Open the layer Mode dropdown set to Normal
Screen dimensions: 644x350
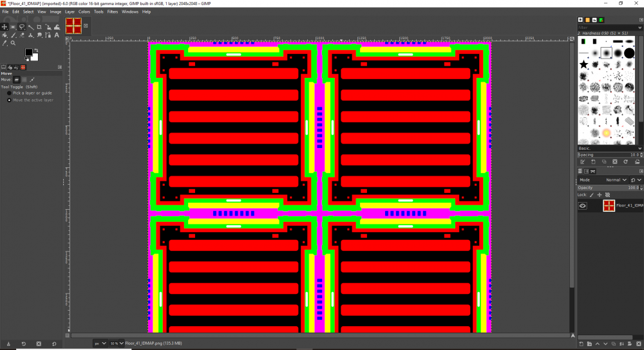(615, 180)
